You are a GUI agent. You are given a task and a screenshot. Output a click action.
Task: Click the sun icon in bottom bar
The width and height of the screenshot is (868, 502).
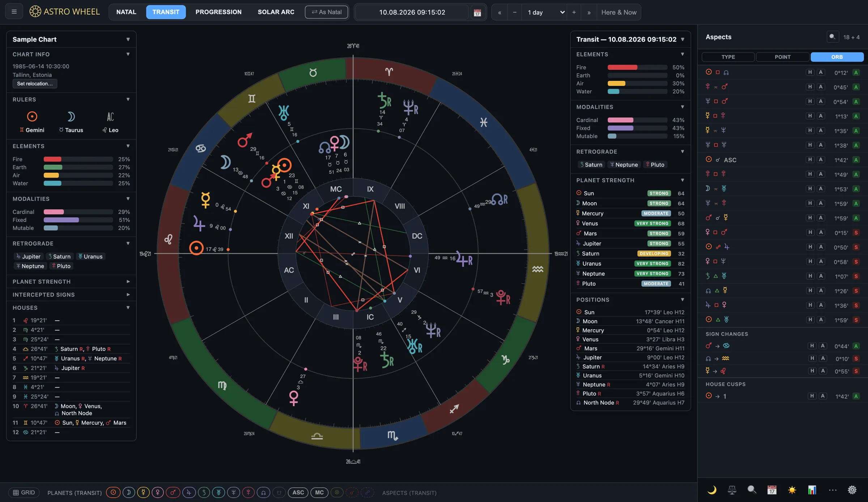(792, 490)
